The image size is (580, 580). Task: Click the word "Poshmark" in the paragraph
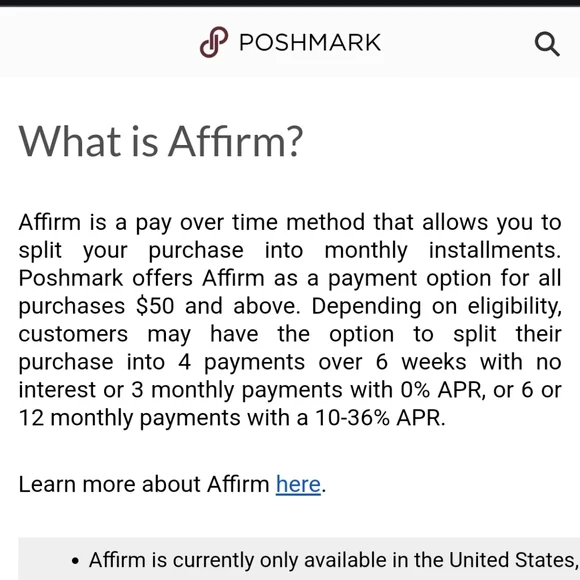click(x=71, y=278)
